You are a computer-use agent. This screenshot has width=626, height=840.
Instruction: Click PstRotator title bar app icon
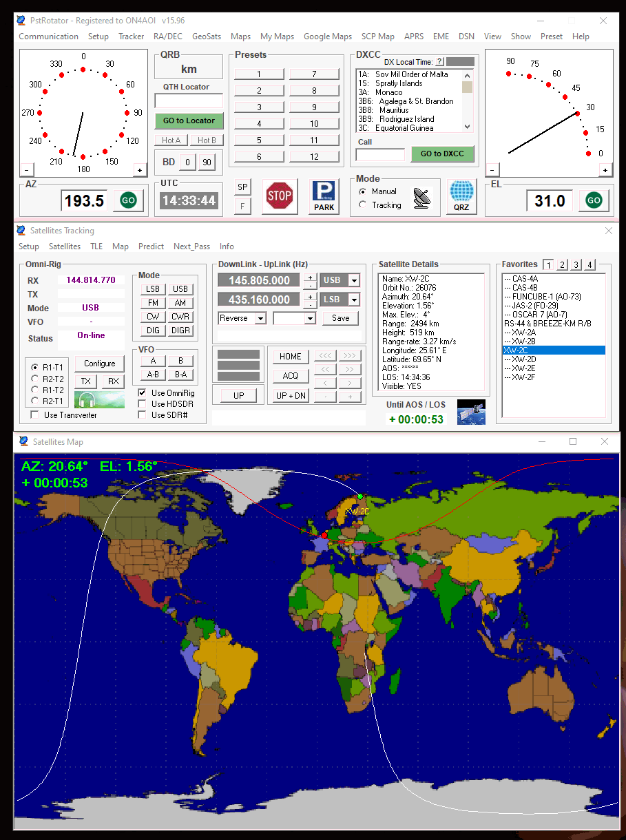point(21,21)
